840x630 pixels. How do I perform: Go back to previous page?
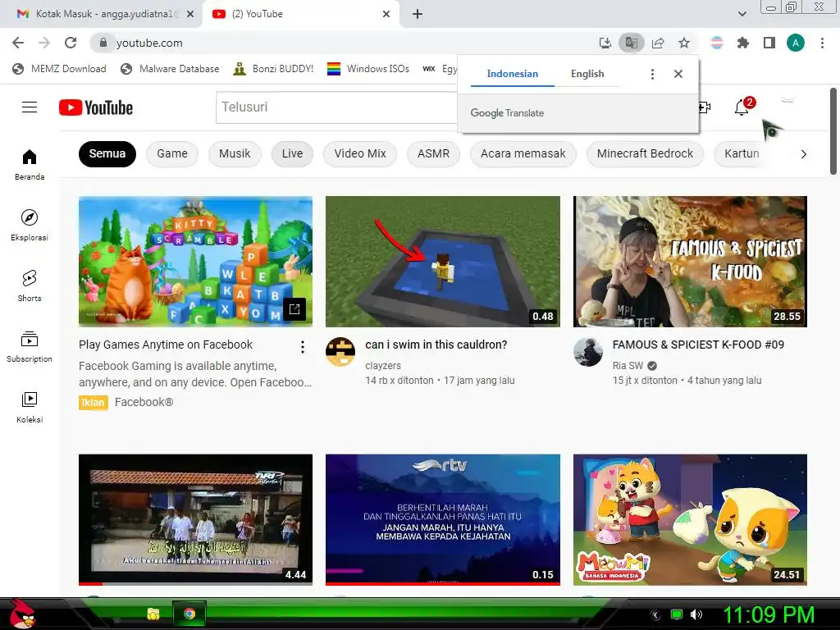(x=18, y=43)
